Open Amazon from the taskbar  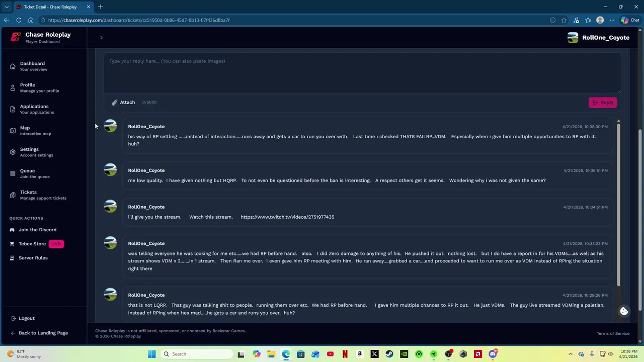coord(359,354)
